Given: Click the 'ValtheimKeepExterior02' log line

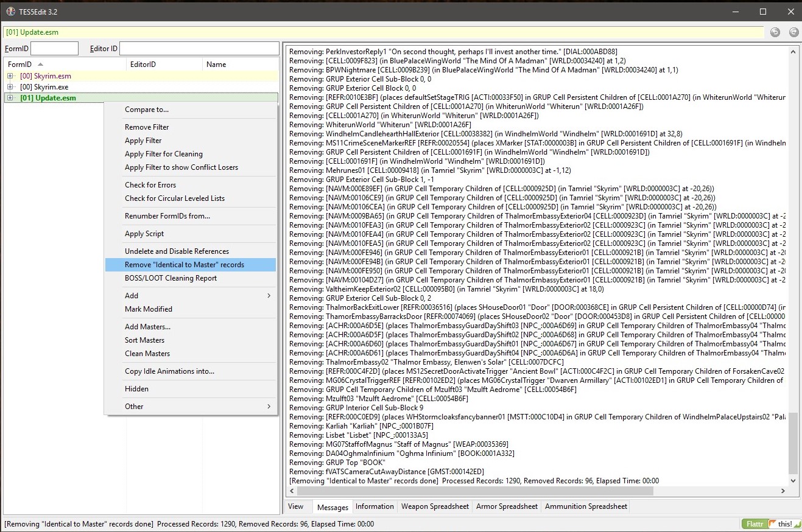Looking at the screenshot, I should (446, 289).
